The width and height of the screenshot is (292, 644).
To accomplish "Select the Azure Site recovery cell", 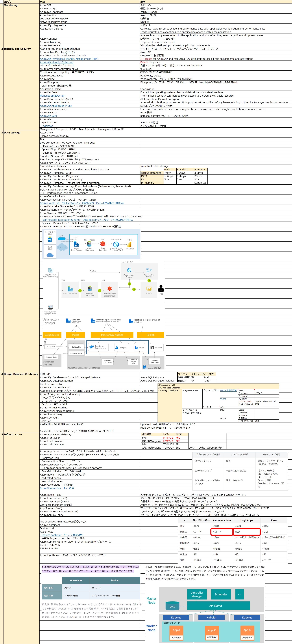I will (x=90, y=414).
